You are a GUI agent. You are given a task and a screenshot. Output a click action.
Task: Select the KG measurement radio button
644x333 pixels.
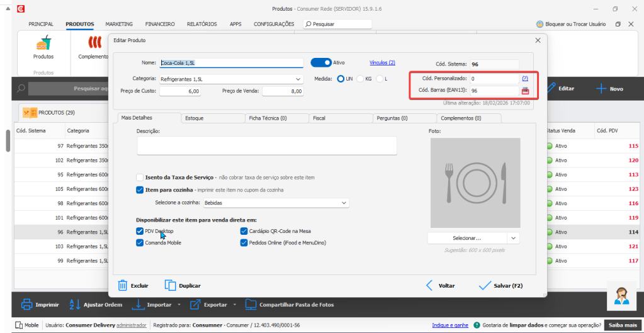pos(361,79)
